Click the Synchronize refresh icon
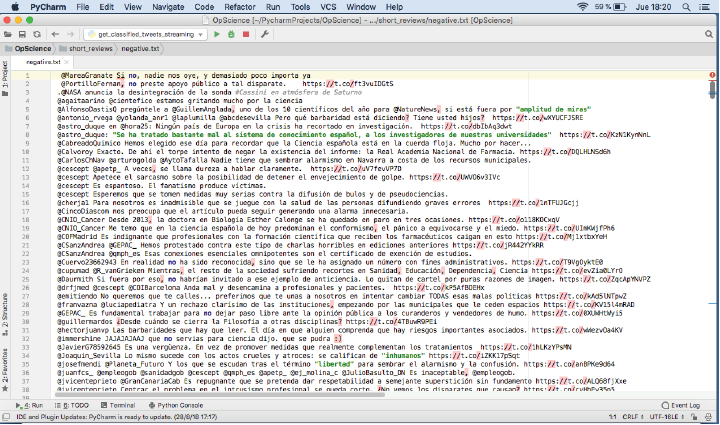The width and height of the screenshot is (720, 425). click(35, 33)
